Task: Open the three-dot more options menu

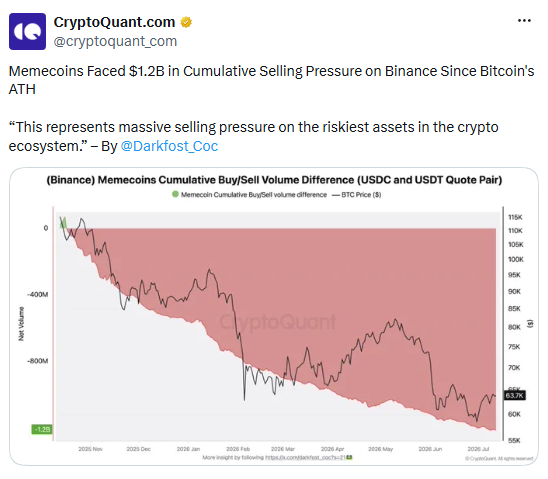Action: point(524,21)
